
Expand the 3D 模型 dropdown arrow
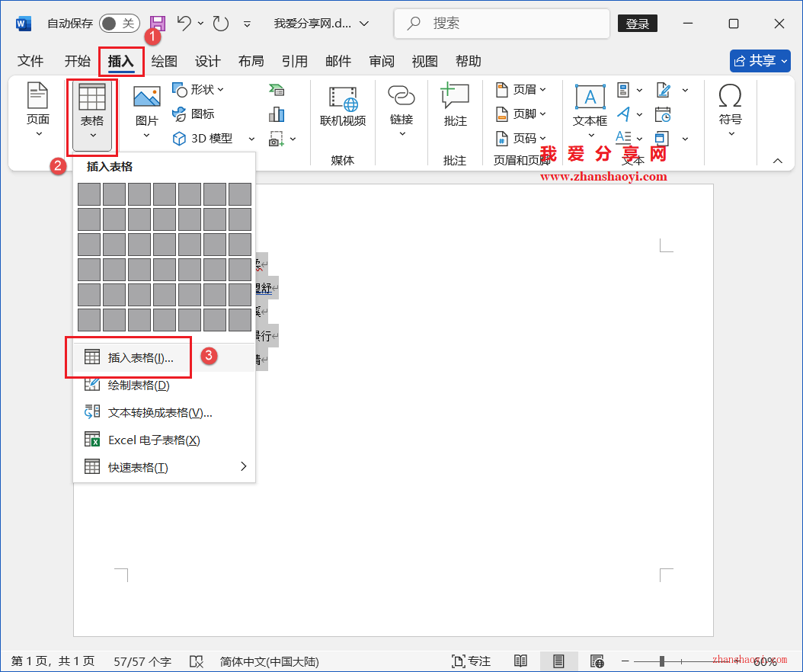click(x=251, y=139)
